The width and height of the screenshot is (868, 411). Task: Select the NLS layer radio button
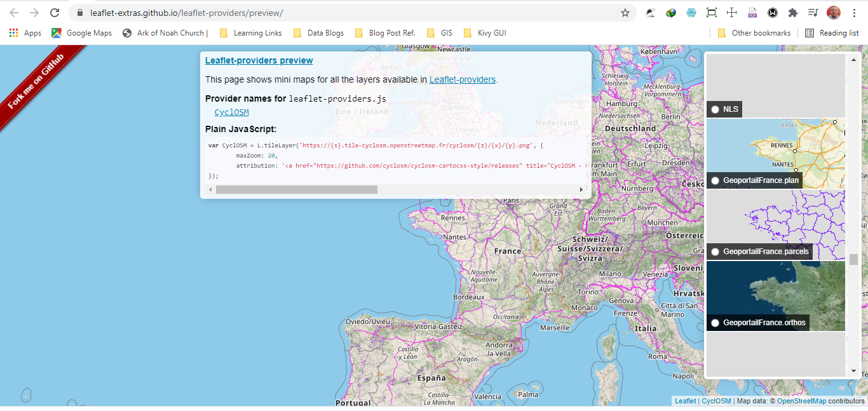[x=715, y=109]
